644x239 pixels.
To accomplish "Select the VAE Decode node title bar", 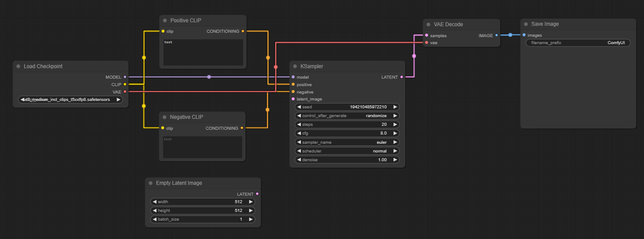I will click(x=463, y=24).
